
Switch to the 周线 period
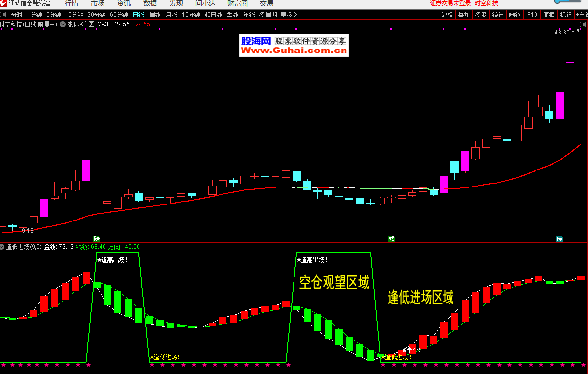[155, 15]
